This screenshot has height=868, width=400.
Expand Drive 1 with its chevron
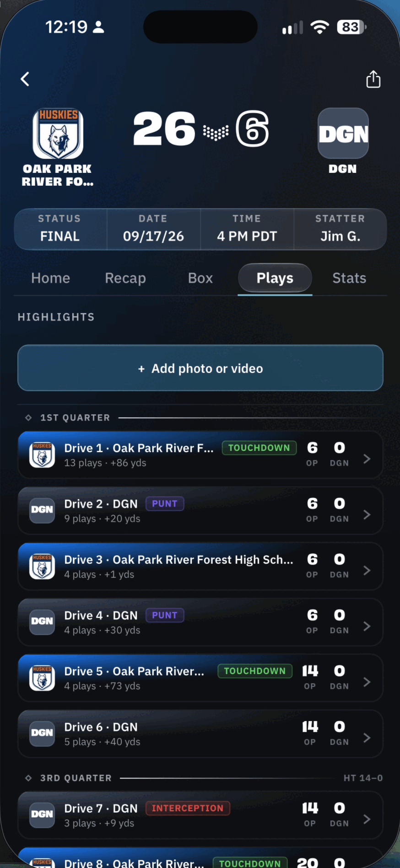click(x=367, y=459)
